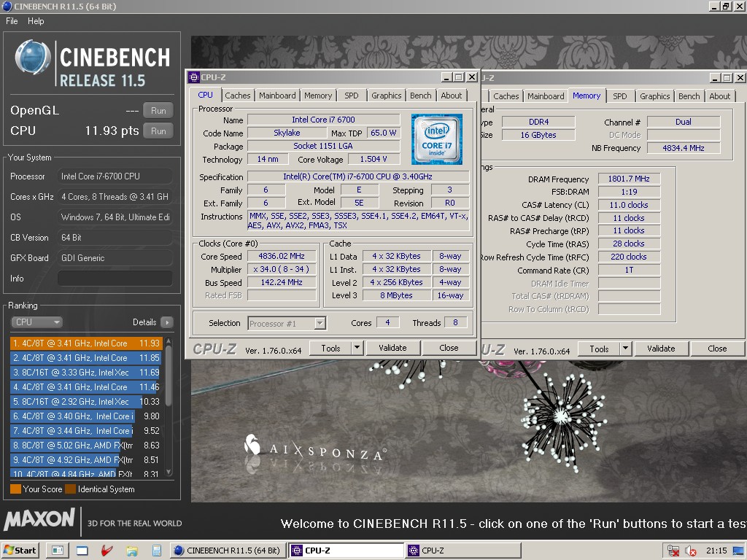The height and width of the screenshot is (560, 747).
Task: Select ranking entry 1 scoring 11.93
Action: (x=86, y=343)
